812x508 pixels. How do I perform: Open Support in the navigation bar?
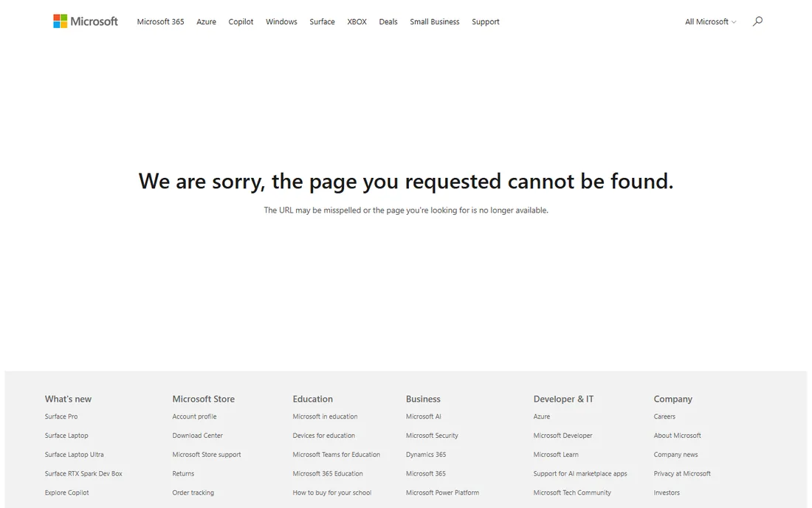coord(485,21)
